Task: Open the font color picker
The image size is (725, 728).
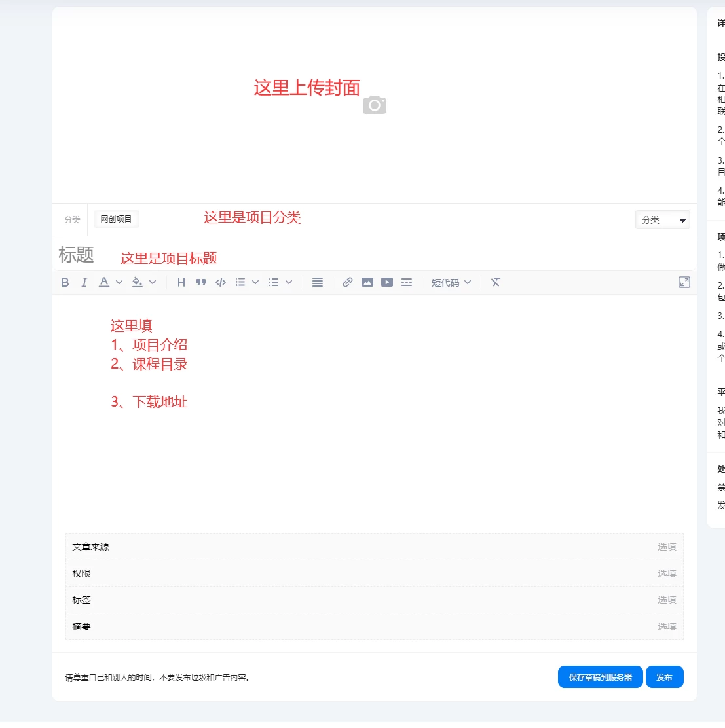Action: (x=119, y=282)
